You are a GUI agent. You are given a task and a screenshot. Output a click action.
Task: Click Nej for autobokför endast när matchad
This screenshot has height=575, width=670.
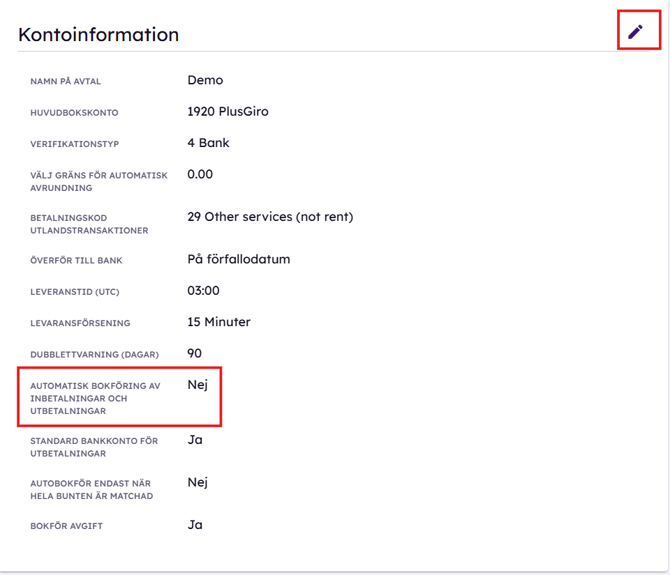pyautogui.click(x=197, y=483)
